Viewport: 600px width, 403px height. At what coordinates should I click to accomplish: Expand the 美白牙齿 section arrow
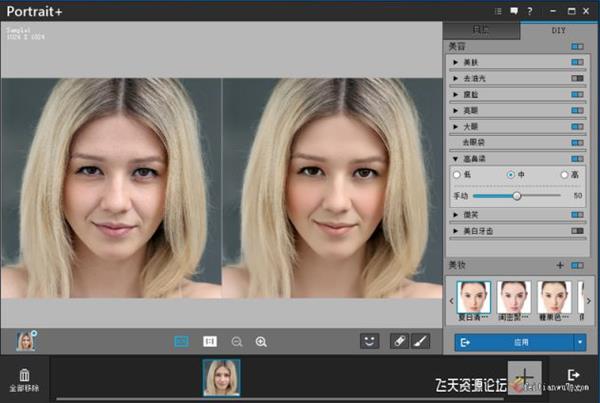[x=455, y=231]
